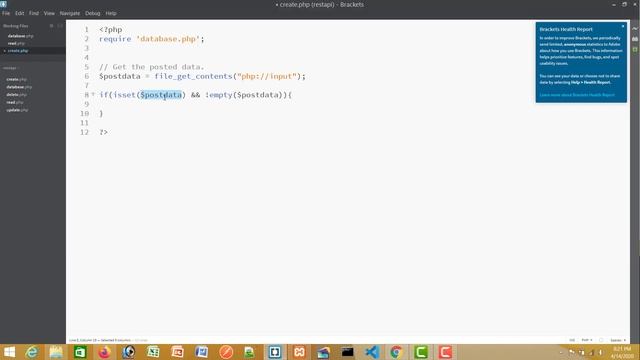This screenshot has height=360, width=640.
Task: Open database.php in the project file tree
Action: [x=19, y=87]
